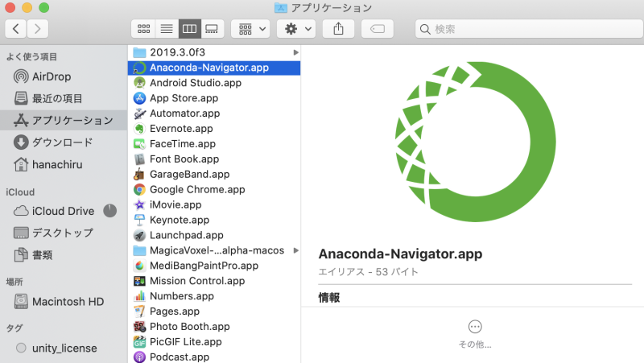The width and height of the screenshot is (644, 363).
Task: Click the MediBangPaintPro.app icon
Action: coord(139,266)
